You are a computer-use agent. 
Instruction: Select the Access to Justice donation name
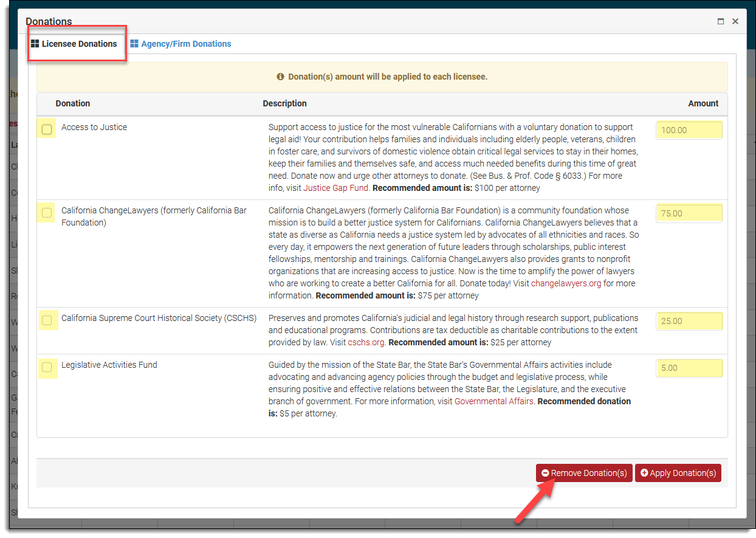point(94,127)
